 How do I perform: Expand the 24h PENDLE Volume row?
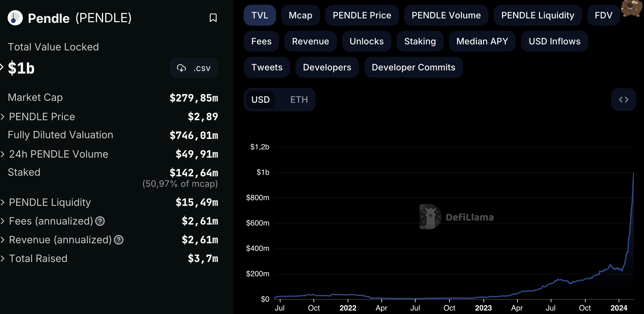click(3, 154)
